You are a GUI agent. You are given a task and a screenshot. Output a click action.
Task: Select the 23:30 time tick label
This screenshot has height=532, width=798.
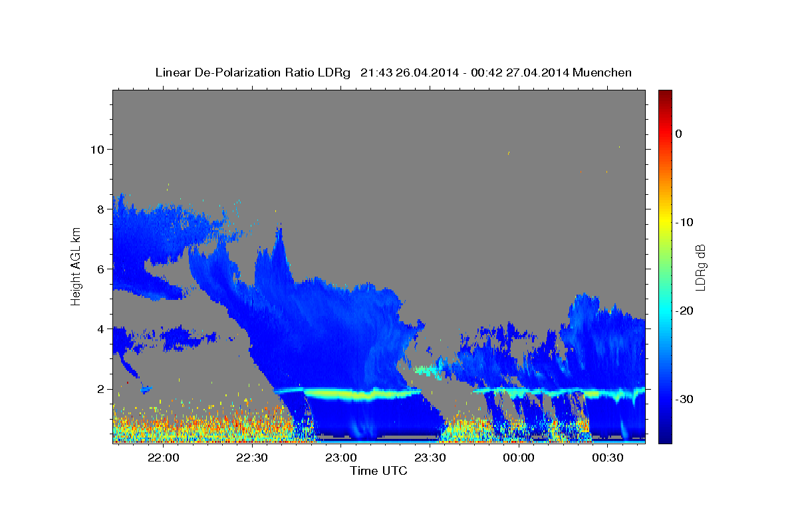(430, 458)
